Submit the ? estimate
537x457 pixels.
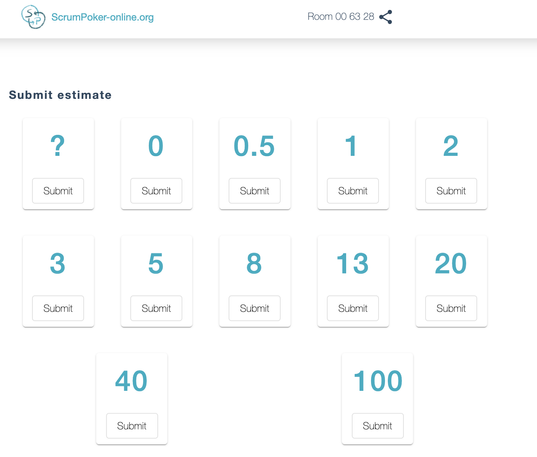pyautogui.click(x=58, y=191)
